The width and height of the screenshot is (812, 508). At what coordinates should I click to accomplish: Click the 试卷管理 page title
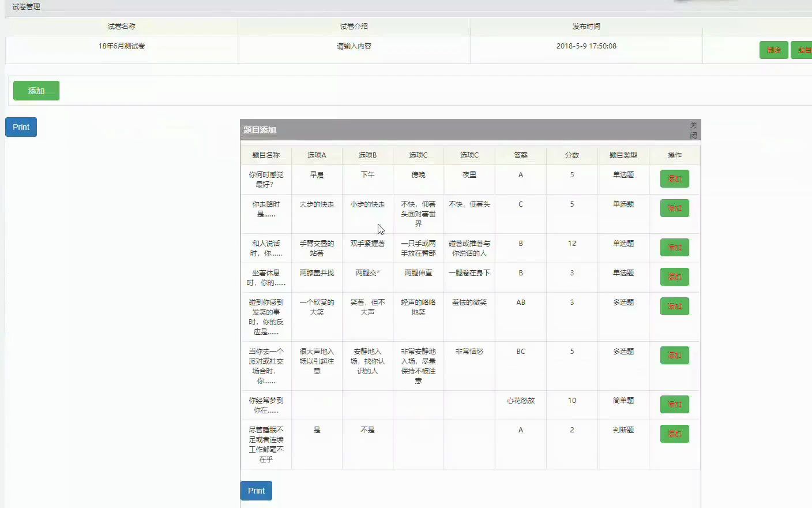pyautogui.click(x=27, y=7)
